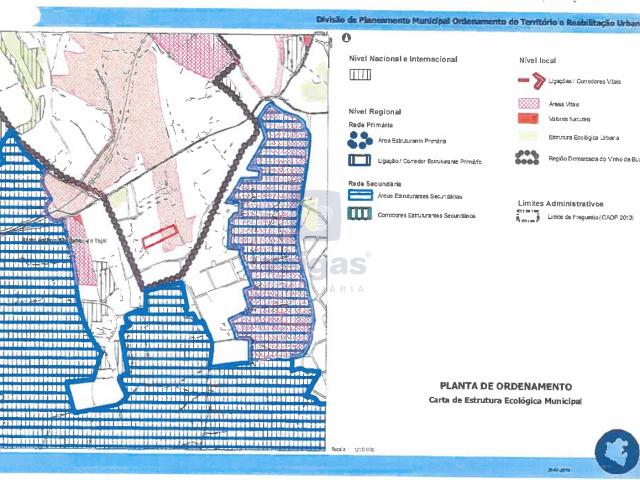Click the municipality emblem in the bottom corner
The image size is (640, 480).
[617, 452]
